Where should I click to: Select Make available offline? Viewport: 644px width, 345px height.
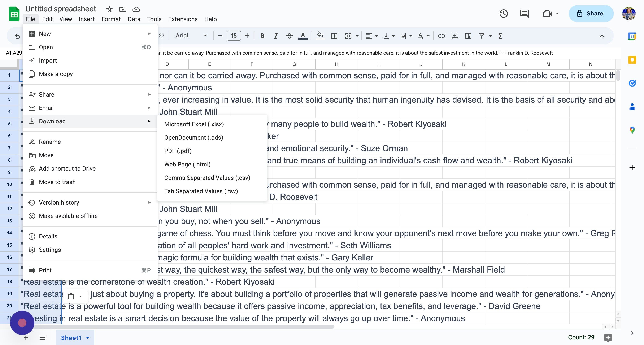coord(90,216)
